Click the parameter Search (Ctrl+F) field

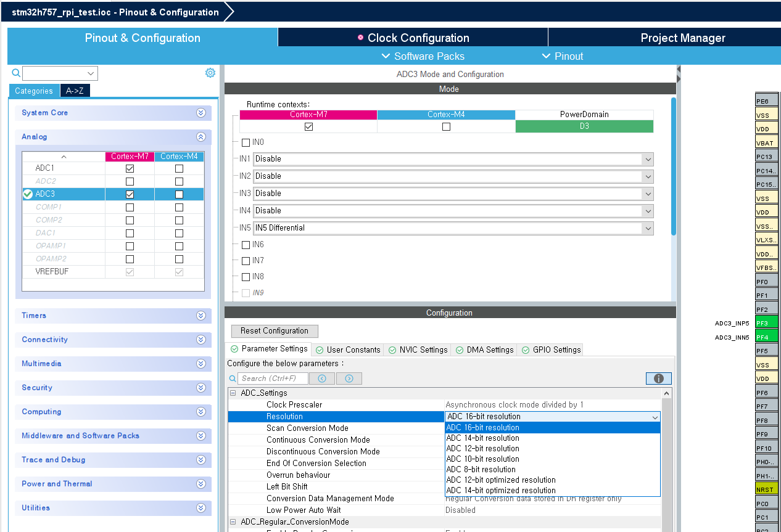pyautogui.click(x=272, y=379)
